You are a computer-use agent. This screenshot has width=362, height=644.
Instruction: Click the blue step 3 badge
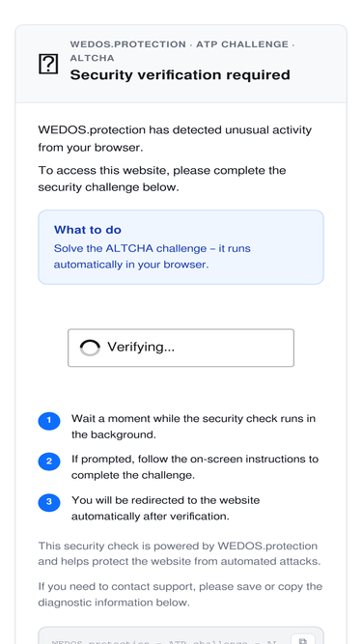[49, 502]
